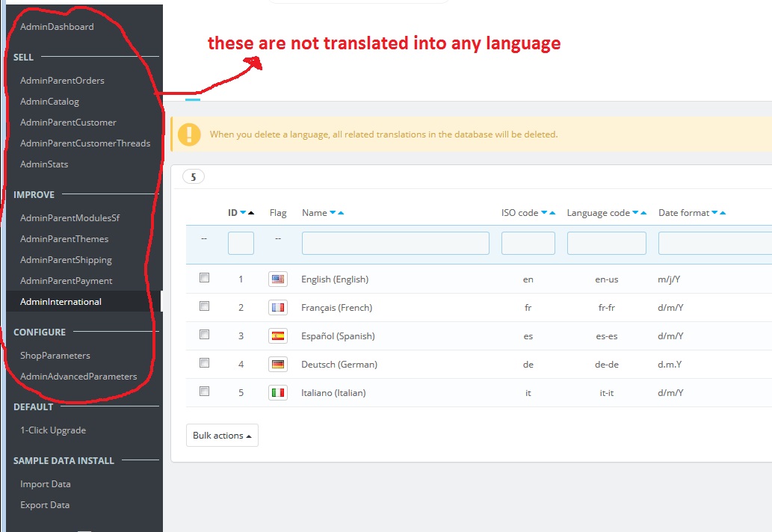The width and height of the screenshot is (772, 532).
Task: Go to AdminParentThemes sidebar item
Action: pos(64,239)
